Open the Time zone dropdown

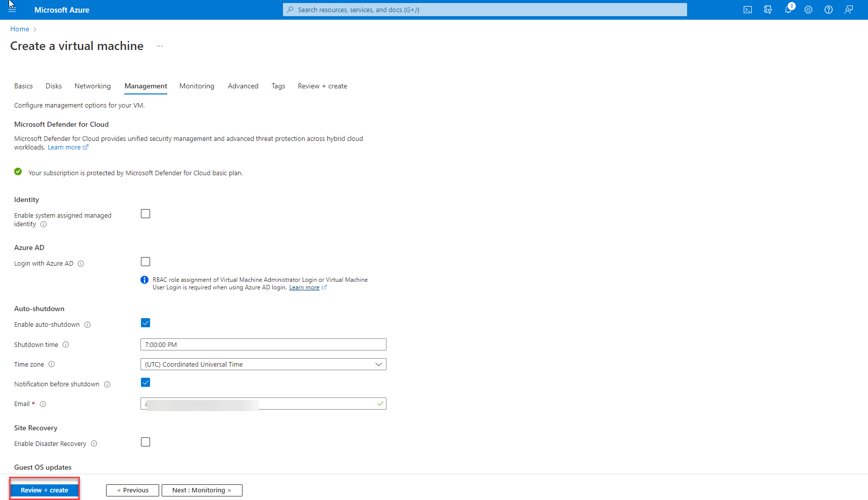(263, 364)
